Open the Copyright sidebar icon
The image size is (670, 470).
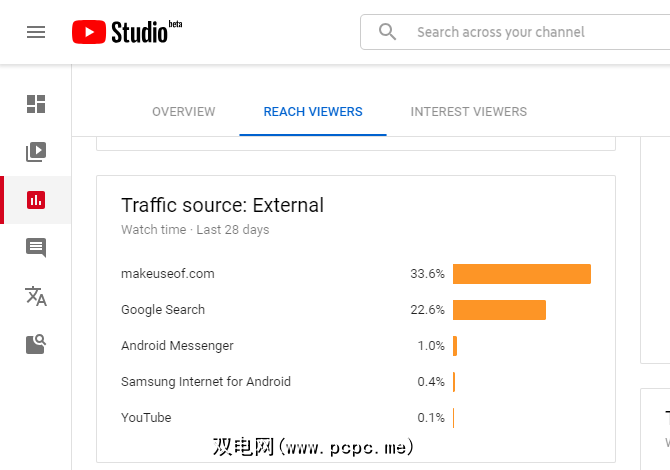click(36, 344)
